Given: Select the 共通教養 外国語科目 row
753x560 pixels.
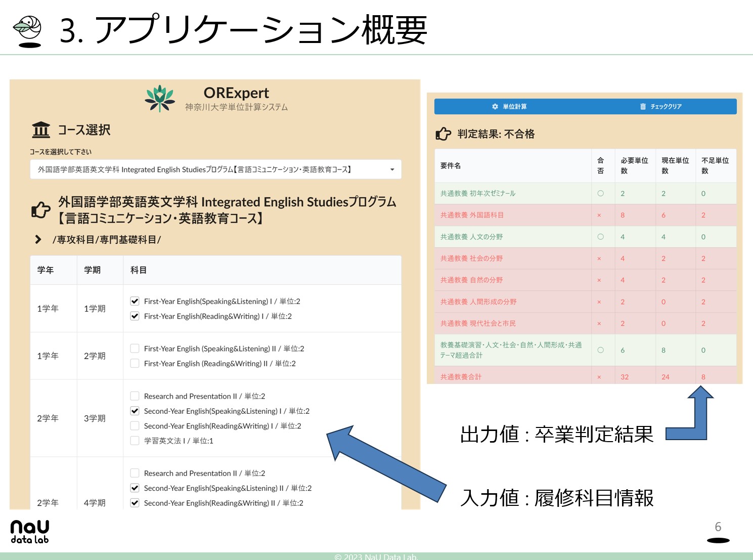Looking at the screenshot, I should pyautogui.click(x=585, y=215).
